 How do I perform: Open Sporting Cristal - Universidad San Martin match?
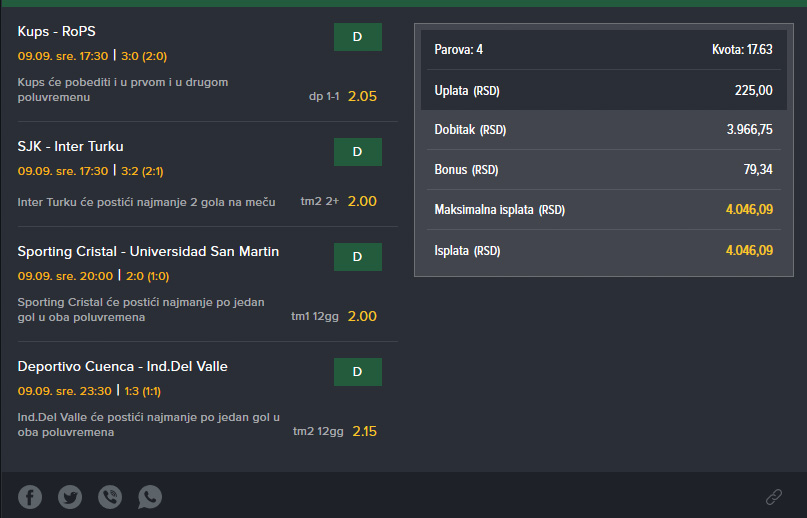[148, 252]
